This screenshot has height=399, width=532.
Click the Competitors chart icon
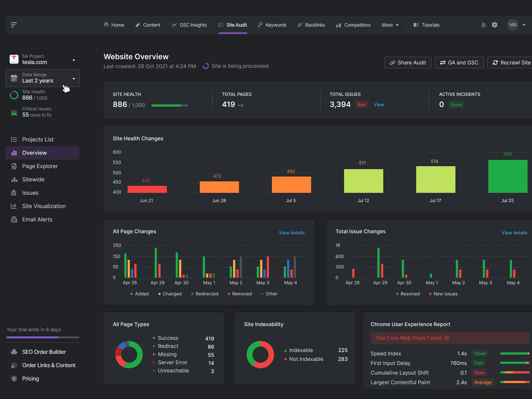[339, 25]
